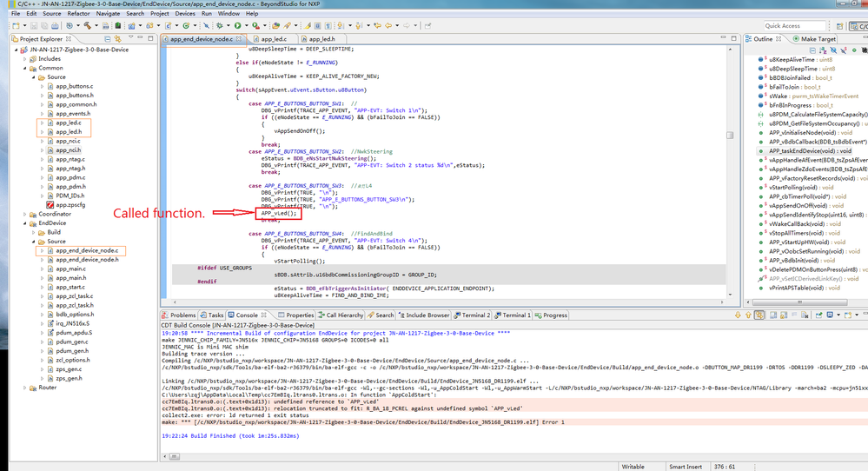Open the Window menu
The height and width of the screenshot is (471, 868).
point(229,13)
